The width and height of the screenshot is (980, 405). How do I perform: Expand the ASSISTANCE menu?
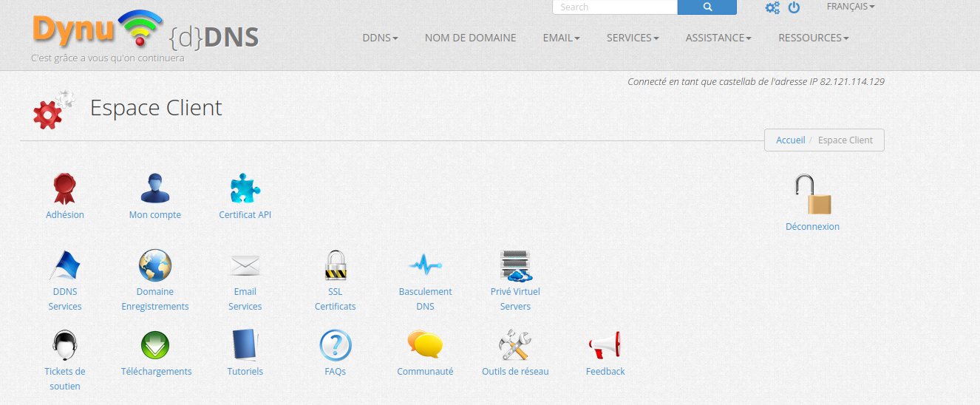click(x=718, y=38)
